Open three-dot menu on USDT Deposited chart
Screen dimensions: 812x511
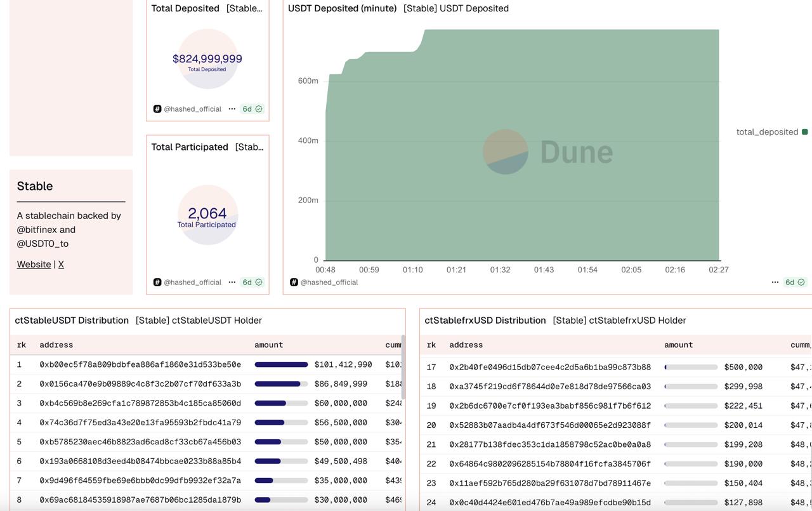click(x=775, y=282)
